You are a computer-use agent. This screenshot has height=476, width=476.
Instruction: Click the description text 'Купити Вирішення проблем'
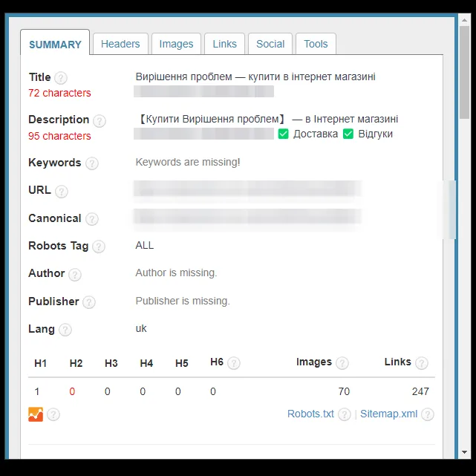coord(212,119)
